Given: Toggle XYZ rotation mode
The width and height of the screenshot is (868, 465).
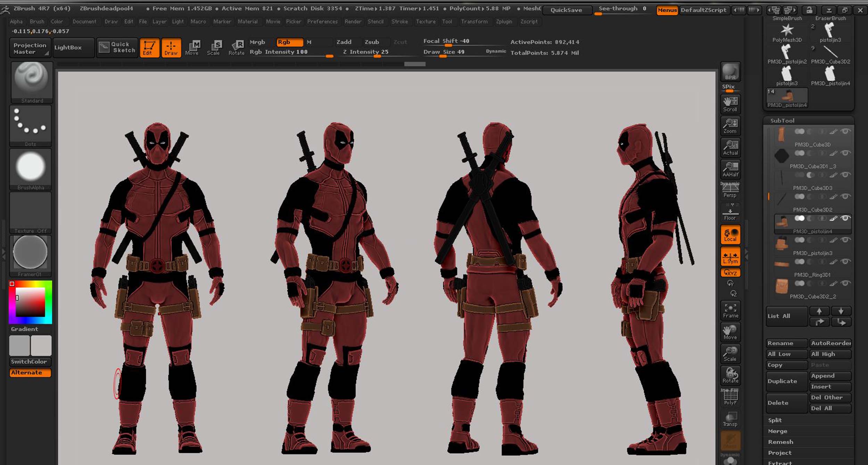Looking at the screenshot, I should [730, 273].
